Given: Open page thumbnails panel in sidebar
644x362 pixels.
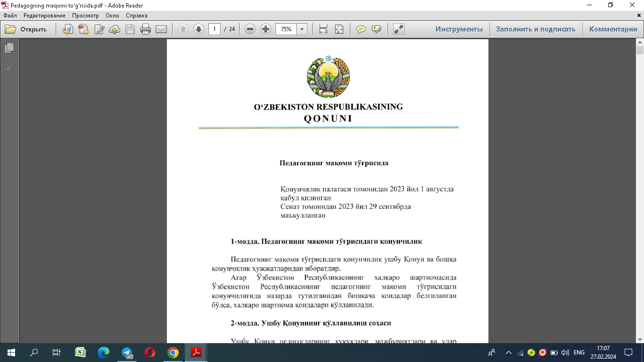Looking at the screenshot, I should (9, 48).
